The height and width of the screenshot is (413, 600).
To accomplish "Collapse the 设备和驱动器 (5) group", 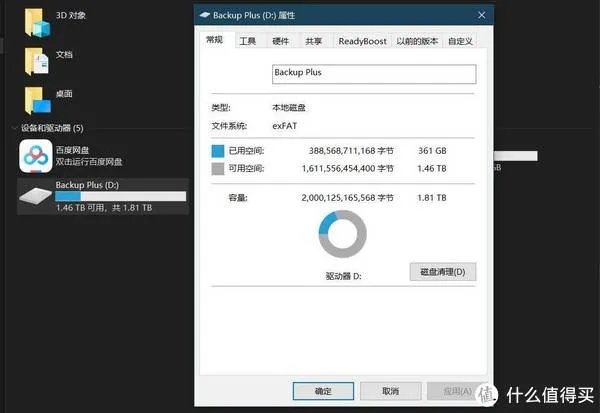I will (15, 128).
